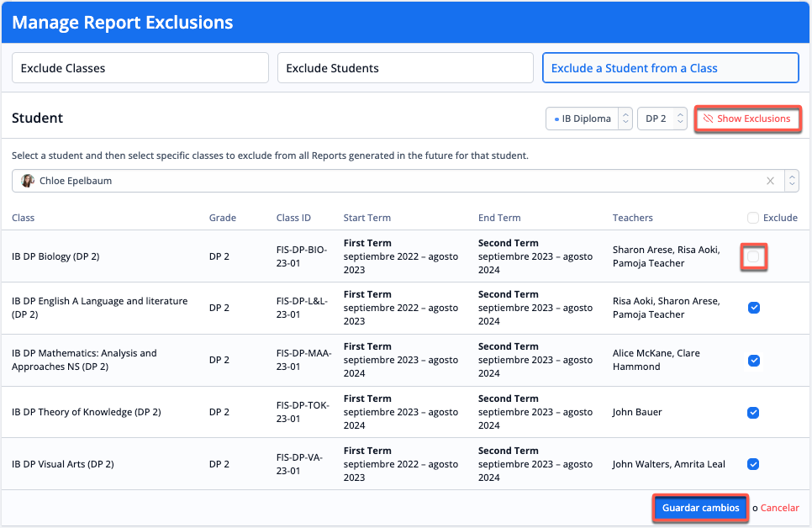Uncheck exclude for IB DP Visual Arts
This screenshot has width=812, height=528.
(x=754, y=464)
